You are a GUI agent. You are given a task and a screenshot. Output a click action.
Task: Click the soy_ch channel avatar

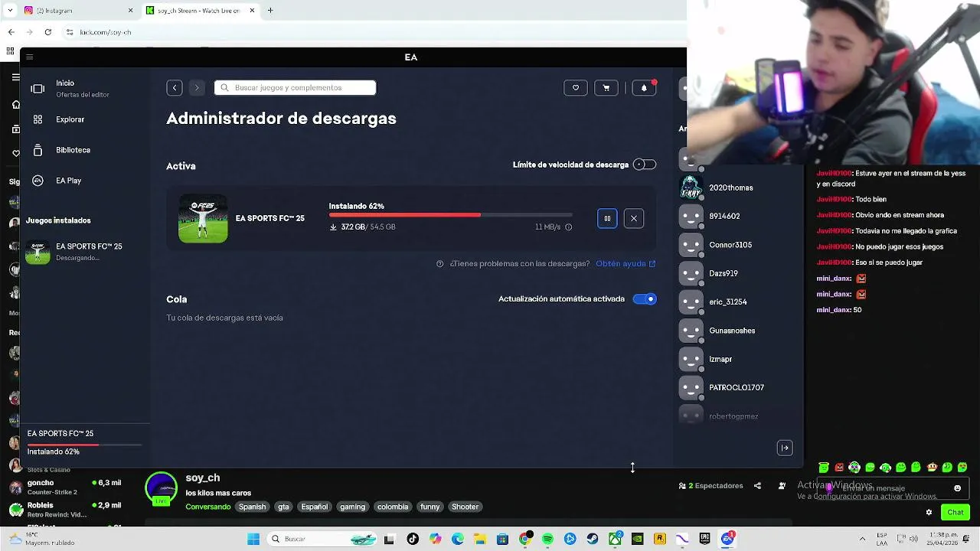click(x=161, y=488)
